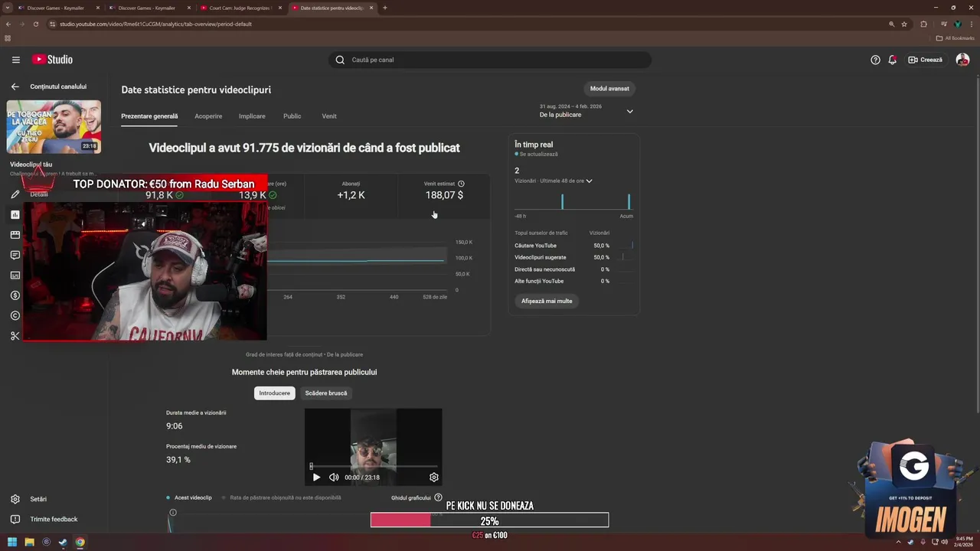Select the Introducere chip
The image size is (980, 551).
275,393
